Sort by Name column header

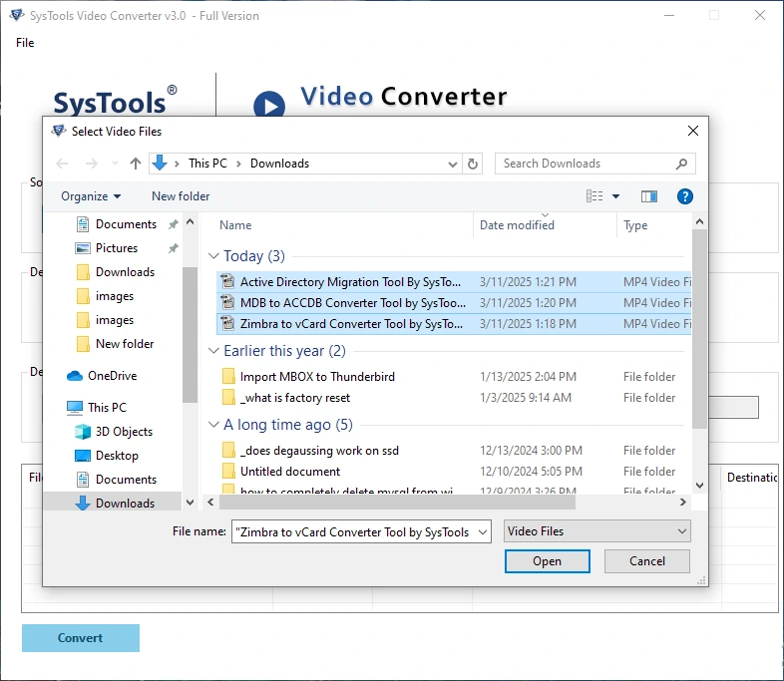(235, 225)
